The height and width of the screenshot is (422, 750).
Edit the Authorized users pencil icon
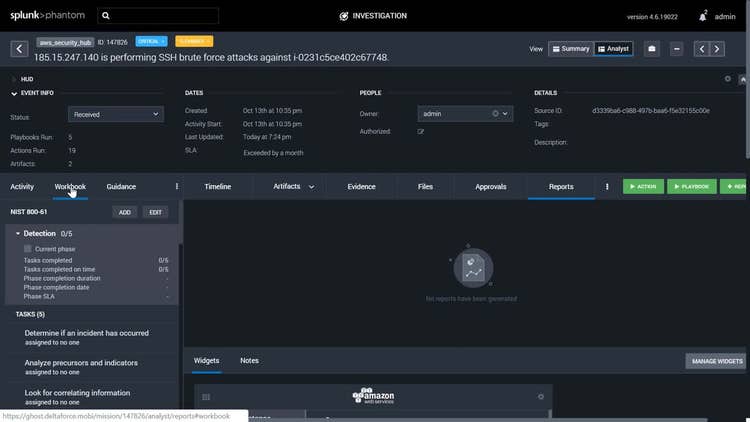[421, 131]
